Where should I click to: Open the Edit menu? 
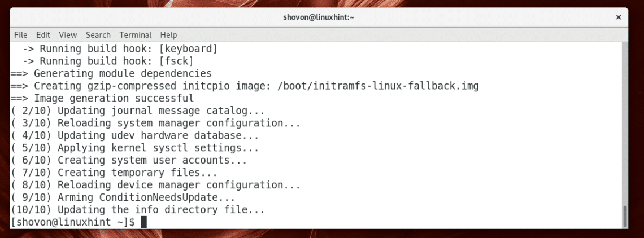[43, 35]
